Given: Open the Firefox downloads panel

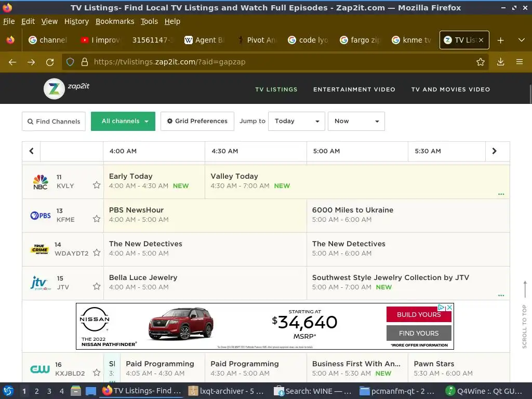Looking at the screenshot, I should (x=500, y=62).
